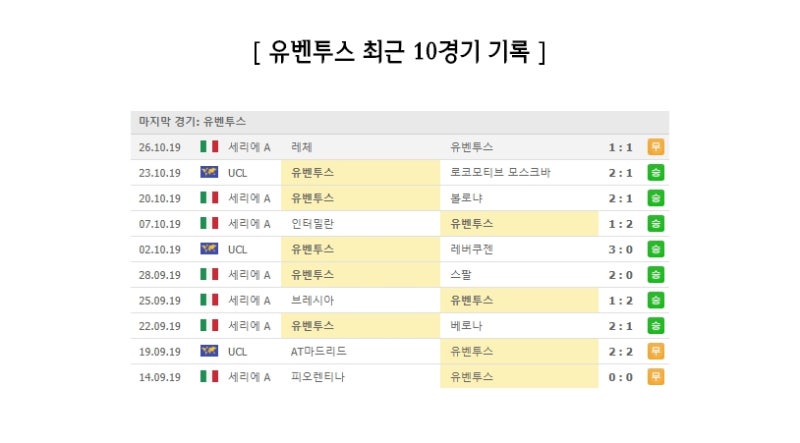
Task: Click the 세리에 A label on 28.09.19 row
Action: point(249,274)
